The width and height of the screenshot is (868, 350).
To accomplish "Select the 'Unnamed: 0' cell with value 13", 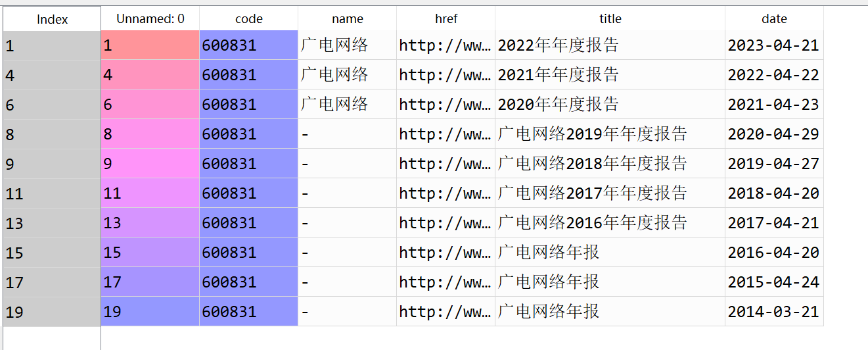I will coord(150,223).
